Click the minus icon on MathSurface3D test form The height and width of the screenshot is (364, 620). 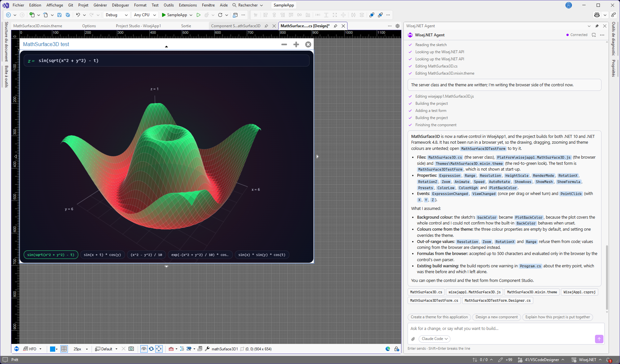point(284,44)
